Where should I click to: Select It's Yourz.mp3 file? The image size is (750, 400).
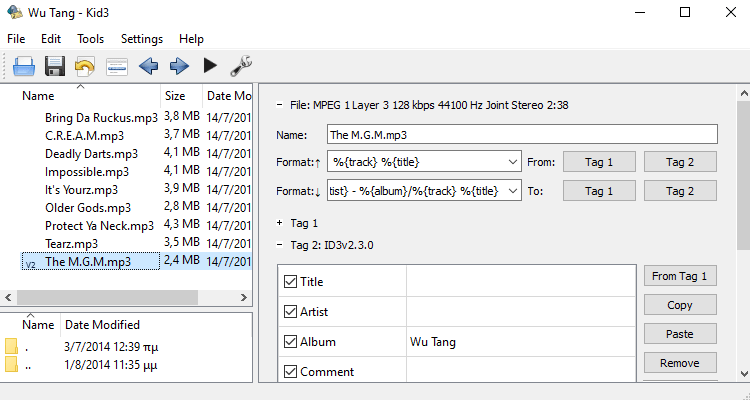pyautogui.click(x=81, y=190)
